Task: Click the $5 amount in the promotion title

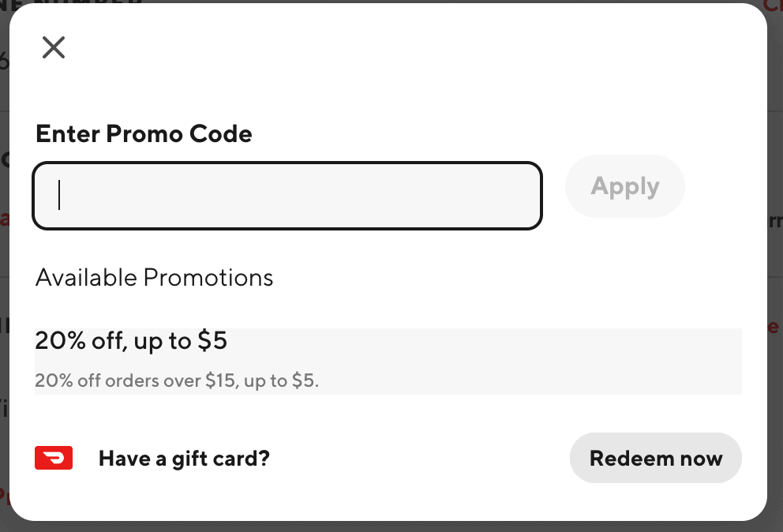Action: [x=212, y=341]
